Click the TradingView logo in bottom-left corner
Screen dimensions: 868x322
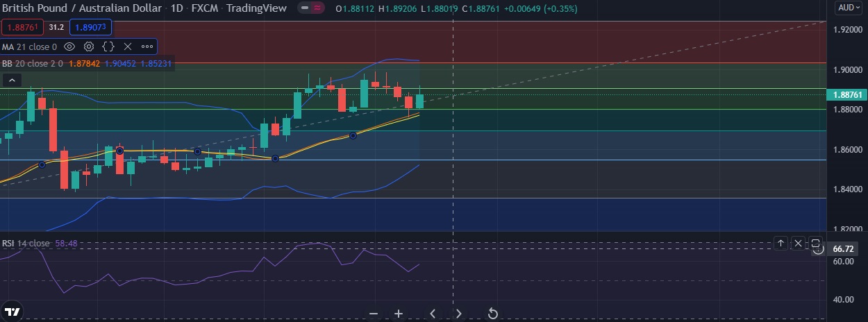12,310
